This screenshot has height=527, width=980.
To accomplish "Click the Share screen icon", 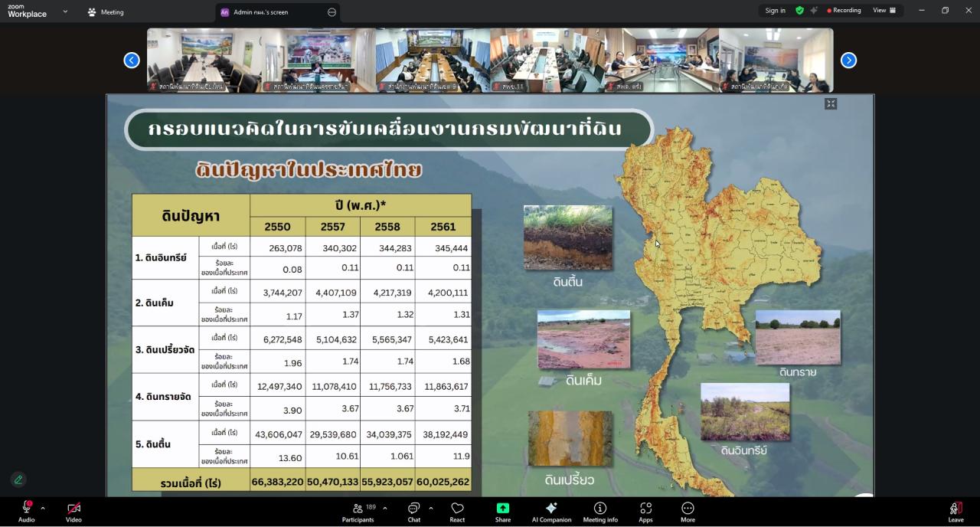I will [x=502, y=507].
